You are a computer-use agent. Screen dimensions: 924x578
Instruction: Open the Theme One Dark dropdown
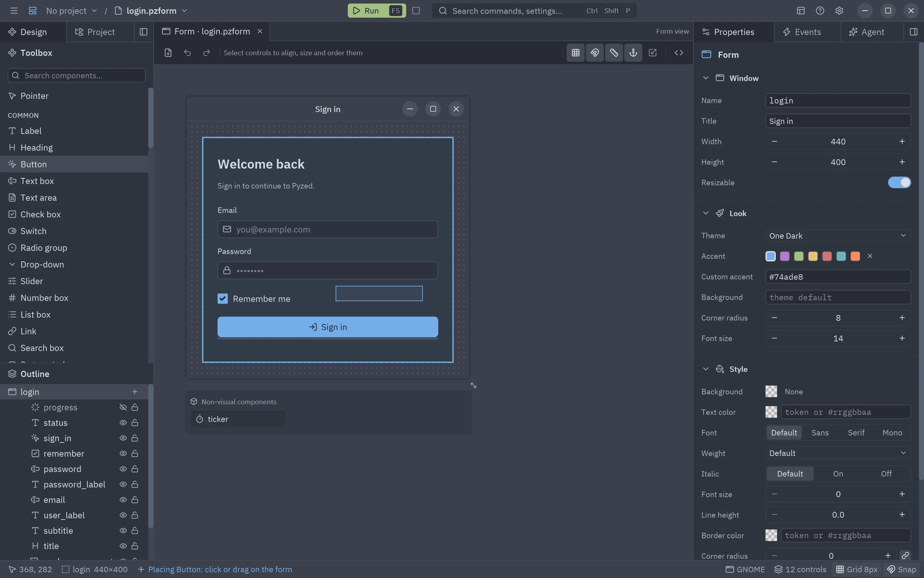(x=838, y=235)
